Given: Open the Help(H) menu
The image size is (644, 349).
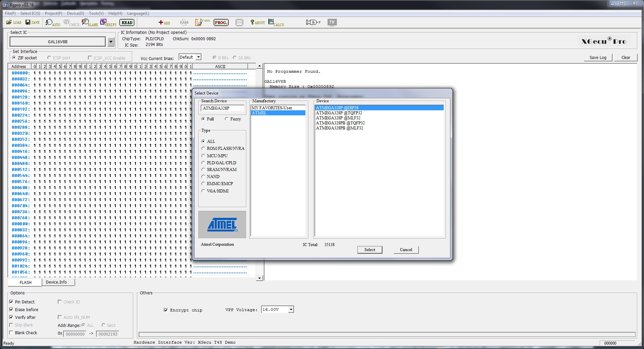Looking at the screenshot, I should [115, 13].
